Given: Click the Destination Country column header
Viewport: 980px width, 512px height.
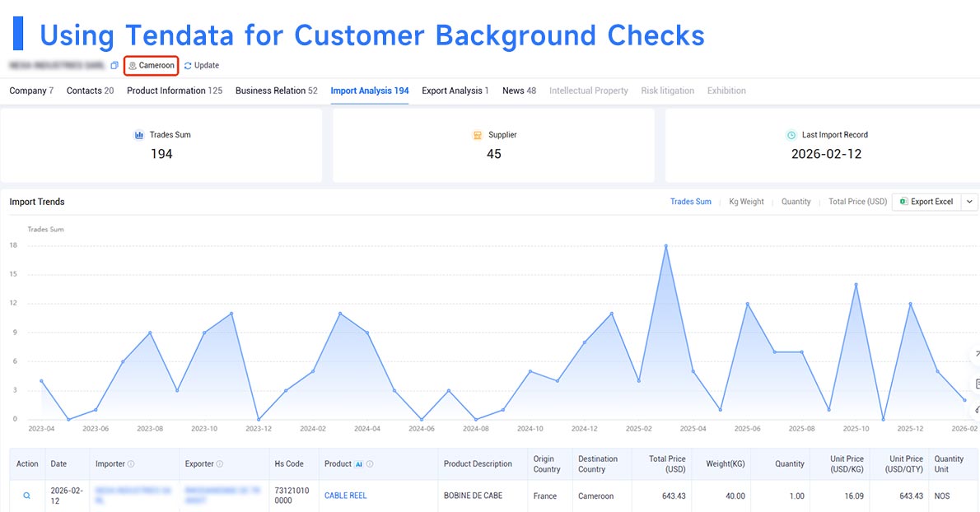Looking at the screenshot, I should coord(598,464).
